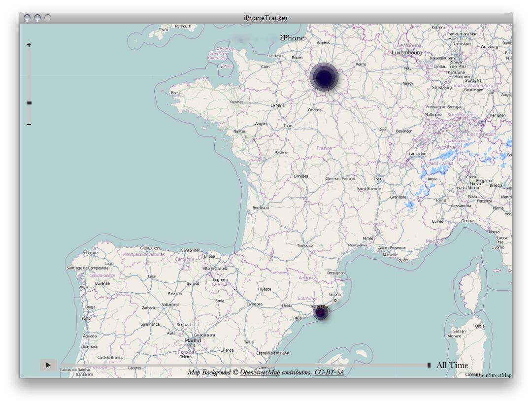
Task: Click the 'Andorra' label on map
Action: pos(307,278)
